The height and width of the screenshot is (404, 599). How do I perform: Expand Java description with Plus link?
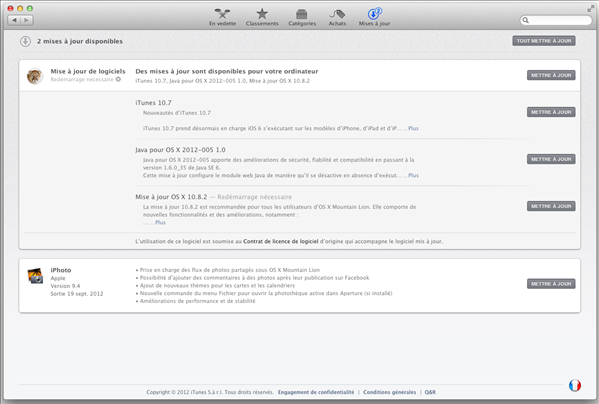[413, 175]
